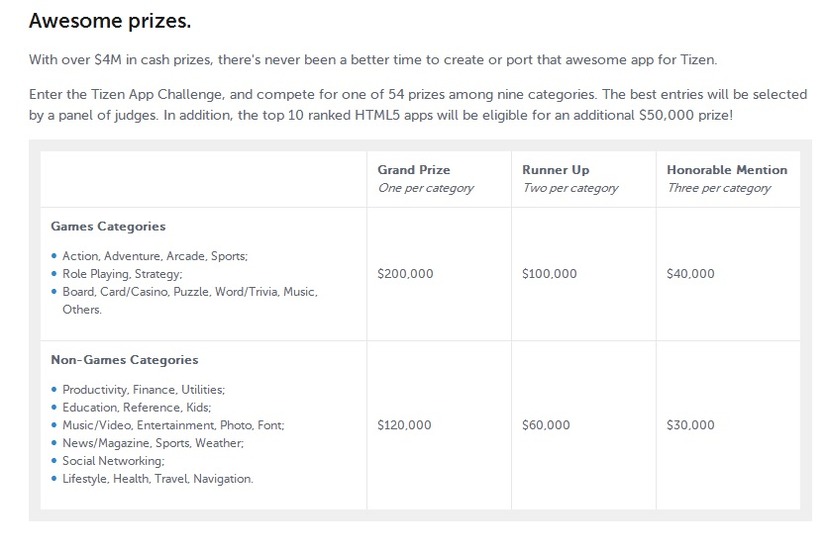Click the Education, Reference, Kids item

pyautogui.click(x=136, y=408)
